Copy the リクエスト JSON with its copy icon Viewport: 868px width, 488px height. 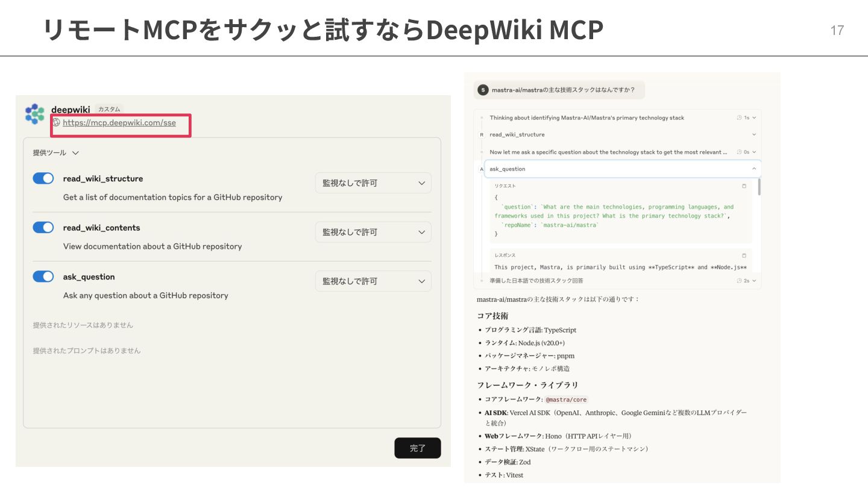[x=744, y=186]
